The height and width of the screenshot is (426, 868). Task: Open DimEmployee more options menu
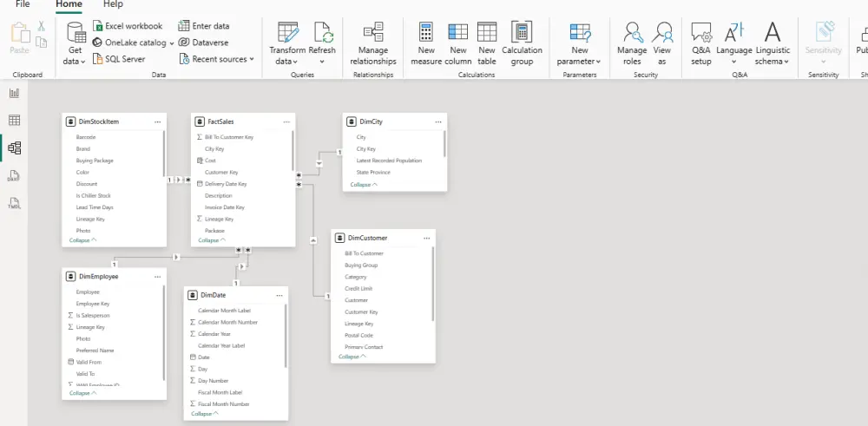click(158, 276)
